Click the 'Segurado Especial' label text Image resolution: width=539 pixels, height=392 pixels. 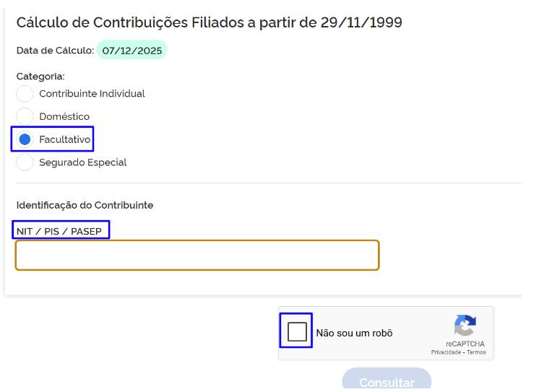(82, 162)
